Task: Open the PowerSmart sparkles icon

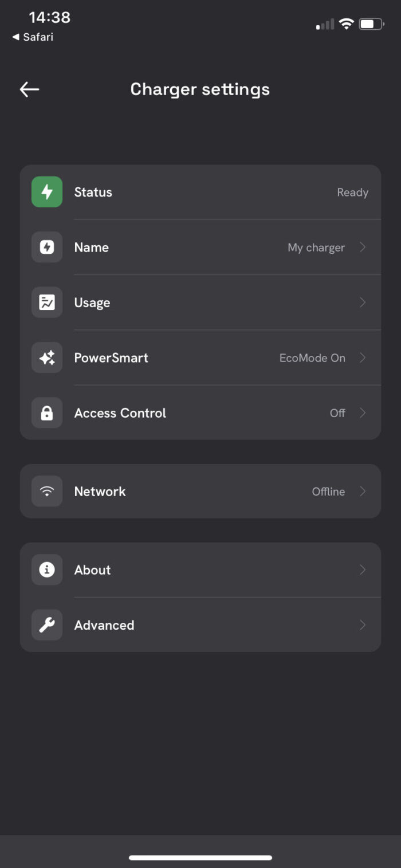Action: 46,358
